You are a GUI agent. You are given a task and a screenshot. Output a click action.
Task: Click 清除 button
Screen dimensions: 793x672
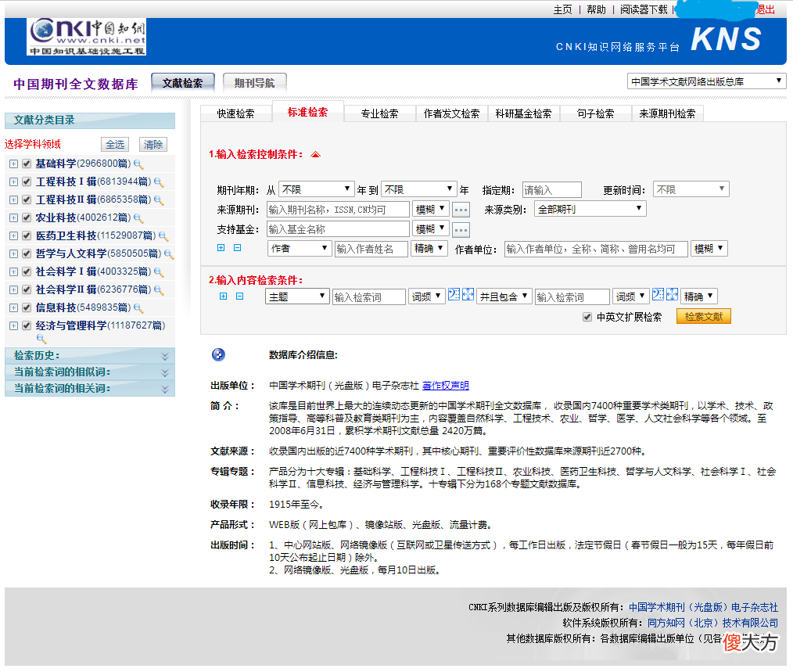coord(152,145)
